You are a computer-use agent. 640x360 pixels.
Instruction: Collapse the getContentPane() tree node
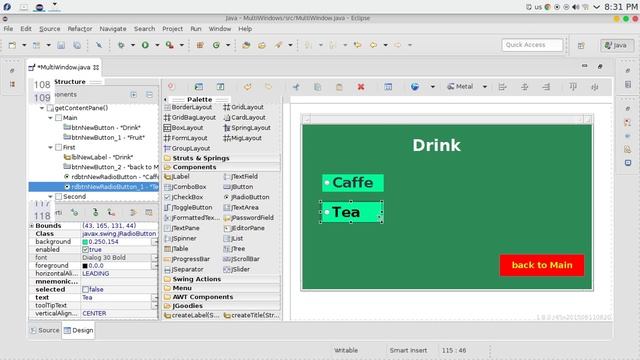click(42, 108)
